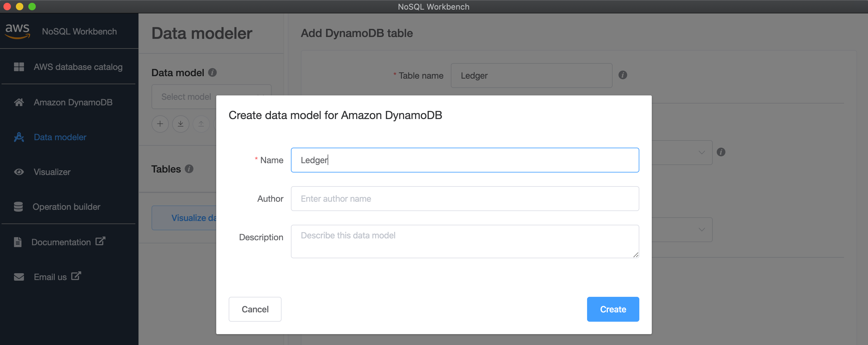Image resolution: width=868 pixels, height=345 pixels.
Task: Click the dialog title Create data model
Action: tap(335, 115)
